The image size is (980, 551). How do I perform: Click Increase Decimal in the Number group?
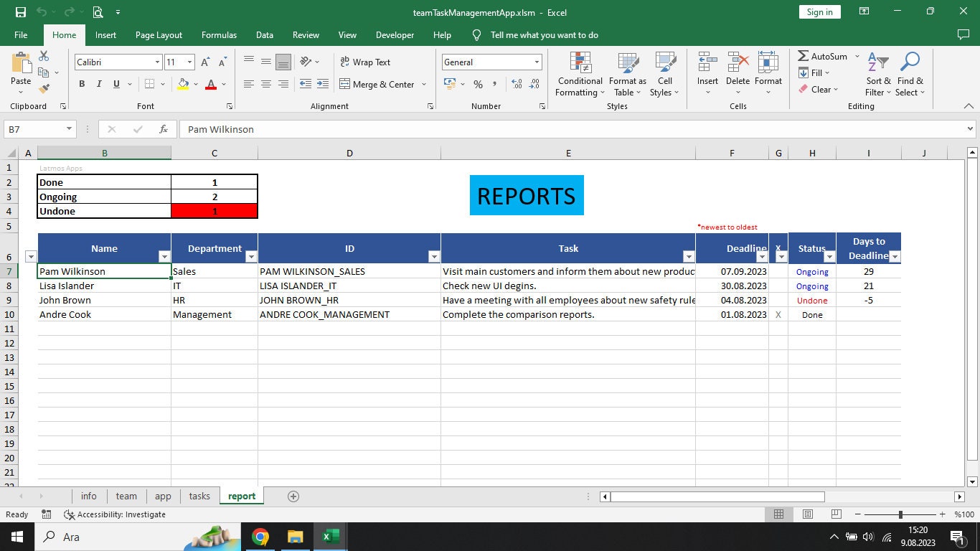click(516, 84)
